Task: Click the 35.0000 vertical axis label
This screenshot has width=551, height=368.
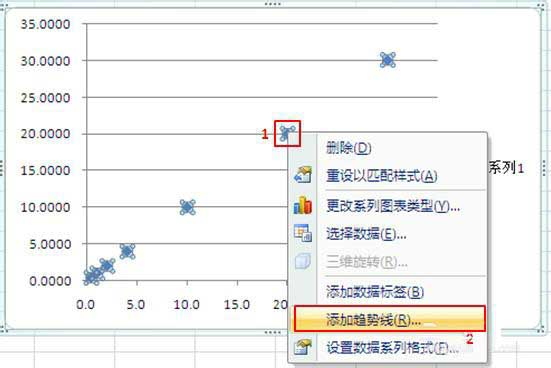Action: [45, 24]
